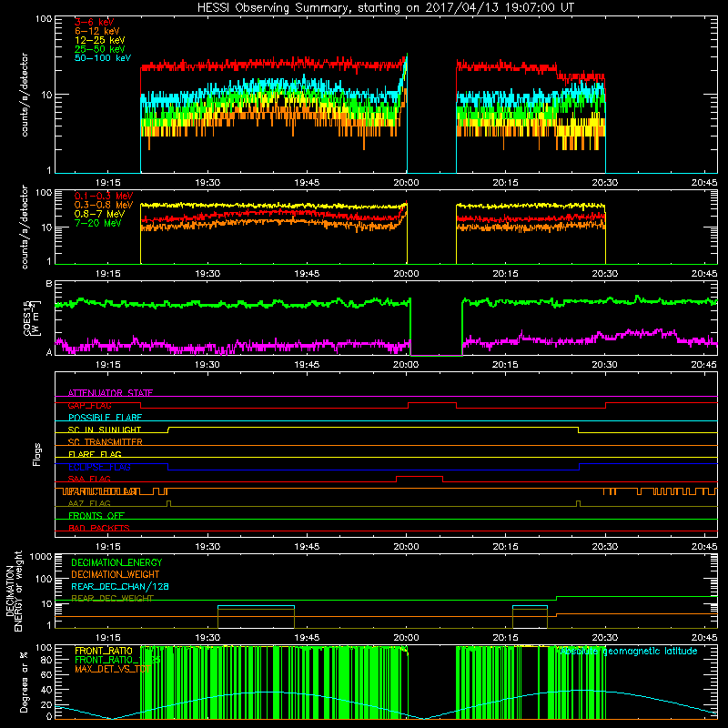Click the ATTENUATOR_STATE flag label
The height and width of the screenshot is (728, 728).
click(x=110, y=393)
